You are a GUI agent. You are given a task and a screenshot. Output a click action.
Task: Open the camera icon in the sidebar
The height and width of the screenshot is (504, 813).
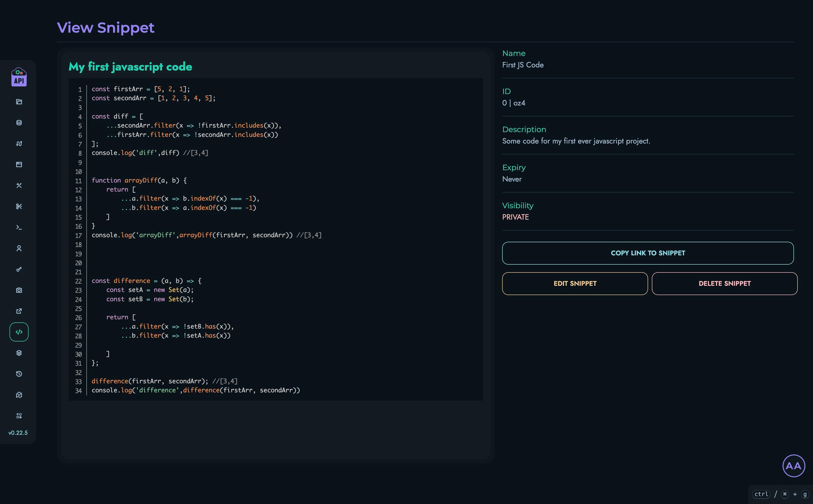[x=19, y=290]
